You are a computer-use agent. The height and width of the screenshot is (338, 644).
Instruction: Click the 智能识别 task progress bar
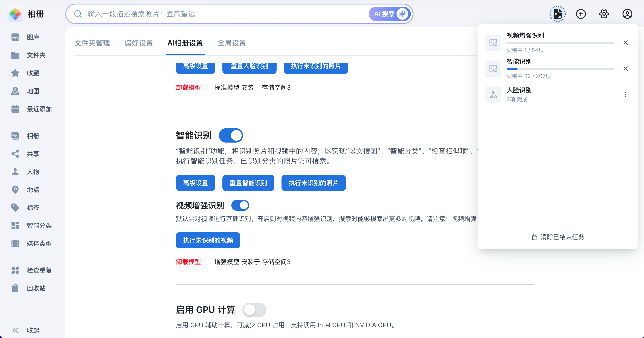point(560,69)
